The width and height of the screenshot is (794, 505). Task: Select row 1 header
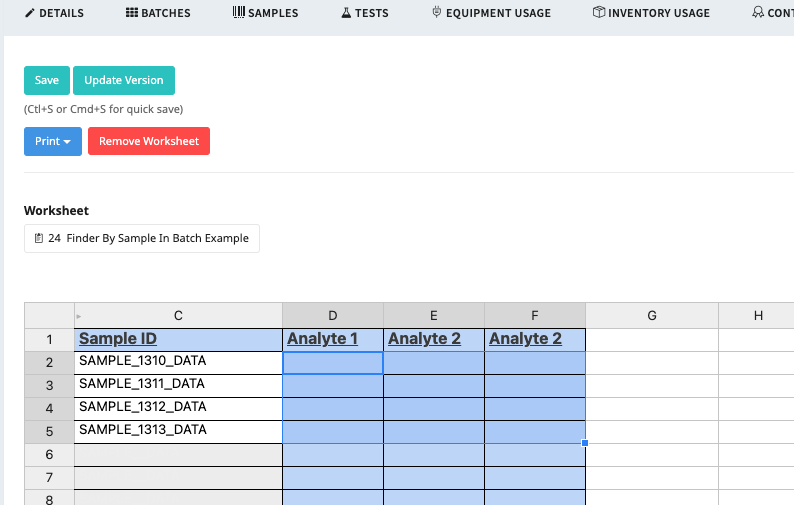(x=49, y=339)
